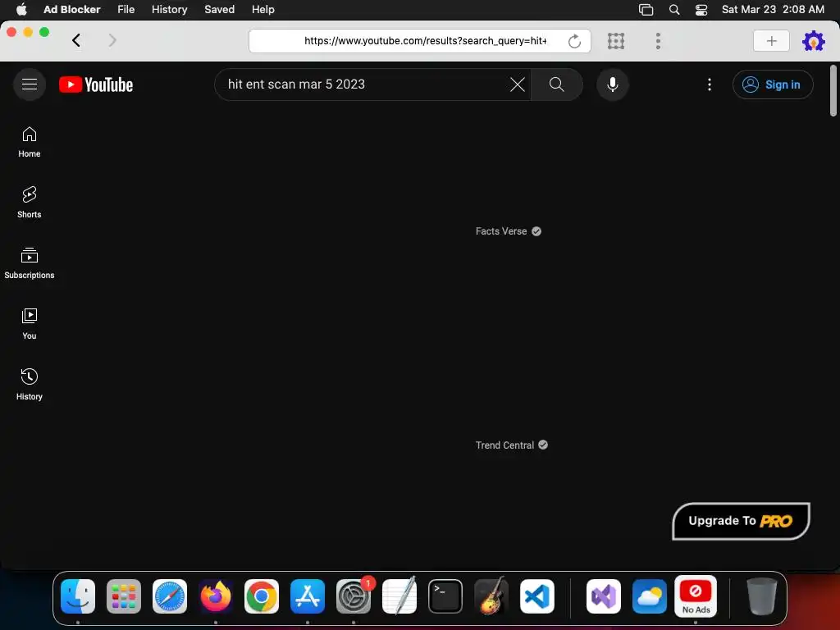Add a new tab with plus button
The height and width of the screenshot is (630, 840).
pos(771,41)
